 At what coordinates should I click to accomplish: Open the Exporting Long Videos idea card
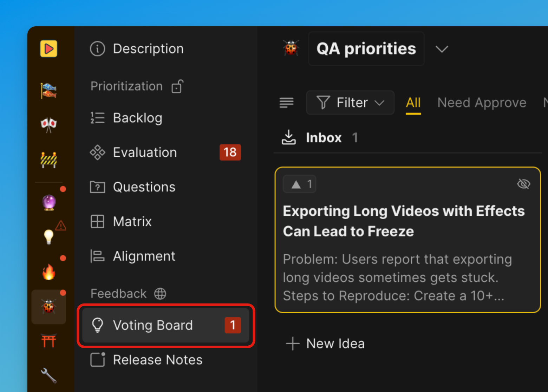coord(404,221)
